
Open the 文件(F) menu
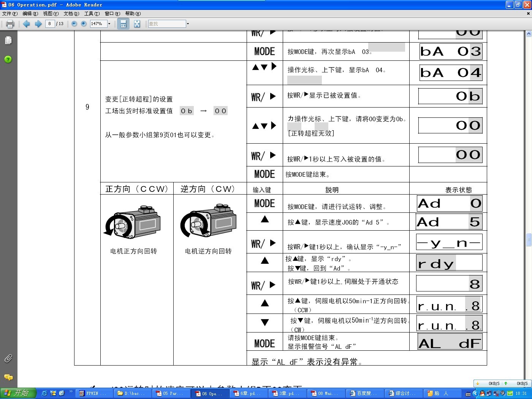pos(9,14)
